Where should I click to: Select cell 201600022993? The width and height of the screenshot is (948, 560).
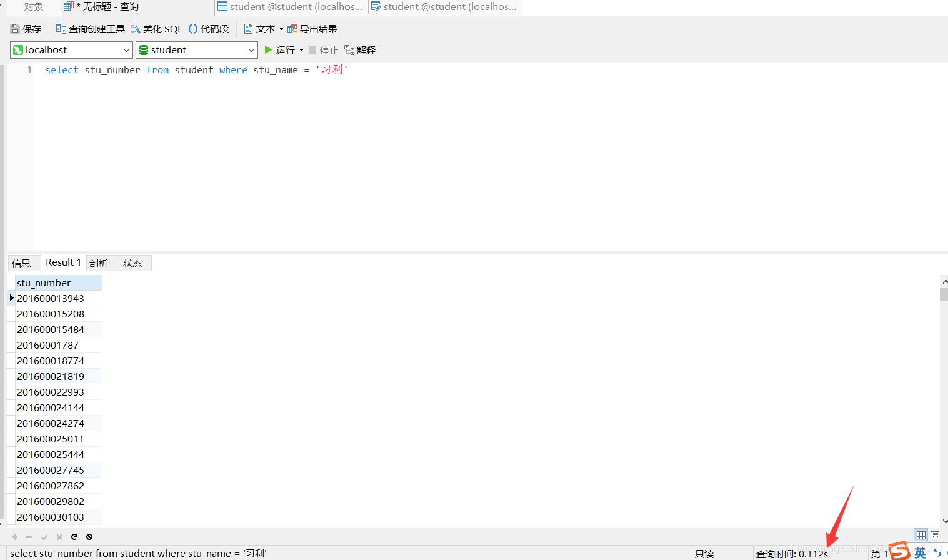[58, 392]
